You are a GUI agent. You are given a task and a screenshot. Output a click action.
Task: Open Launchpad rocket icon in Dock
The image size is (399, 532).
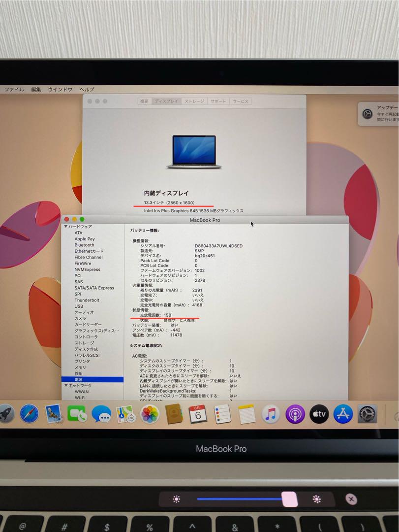tap(6, 414)
